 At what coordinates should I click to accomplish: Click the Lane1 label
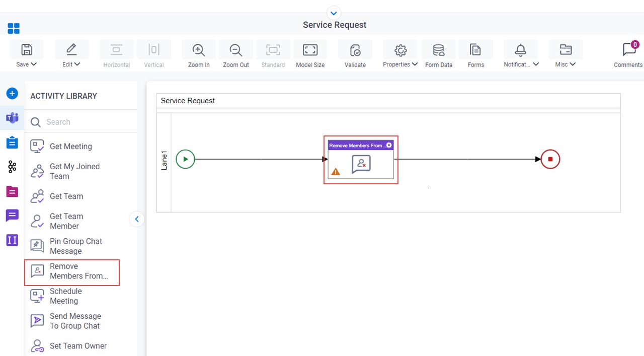pyautogui.click(x=164, y=160)
